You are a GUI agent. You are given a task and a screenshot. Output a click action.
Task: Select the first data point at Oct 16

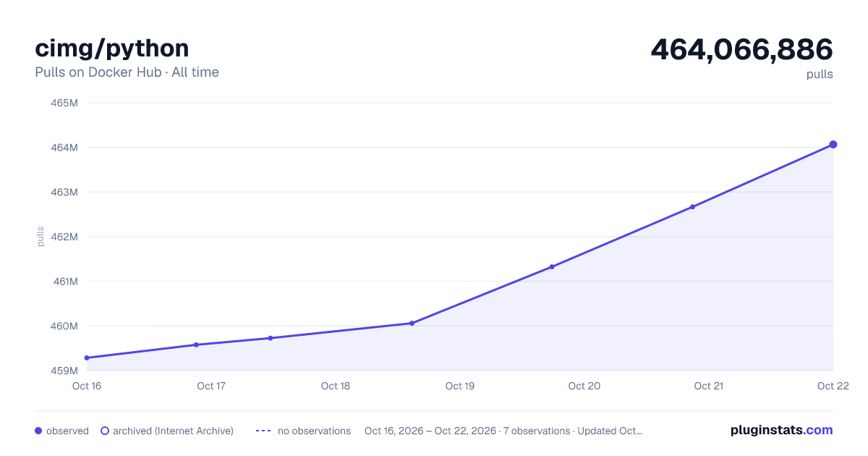(87, 358)
